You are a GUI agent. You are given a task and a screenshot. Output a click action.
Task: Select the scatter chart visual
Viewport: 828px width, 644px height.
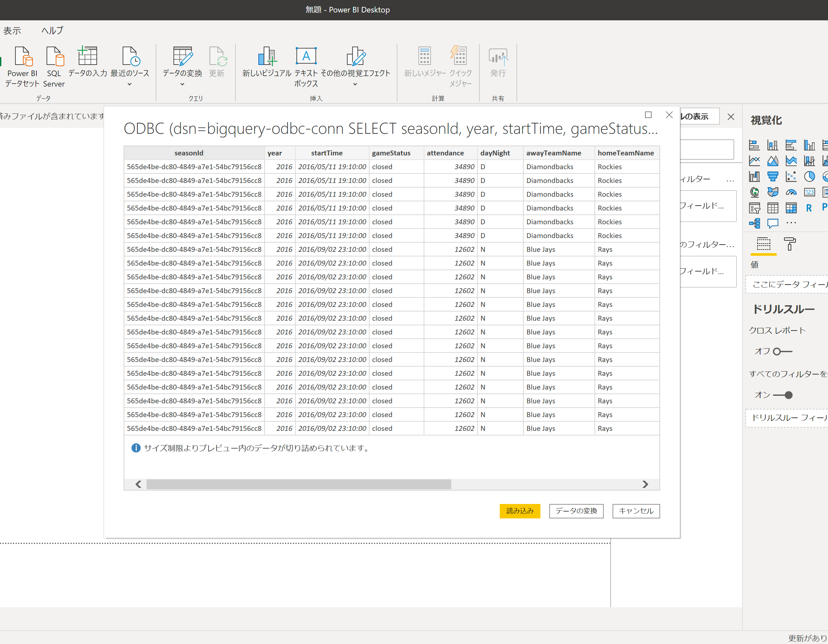point(791,177)
